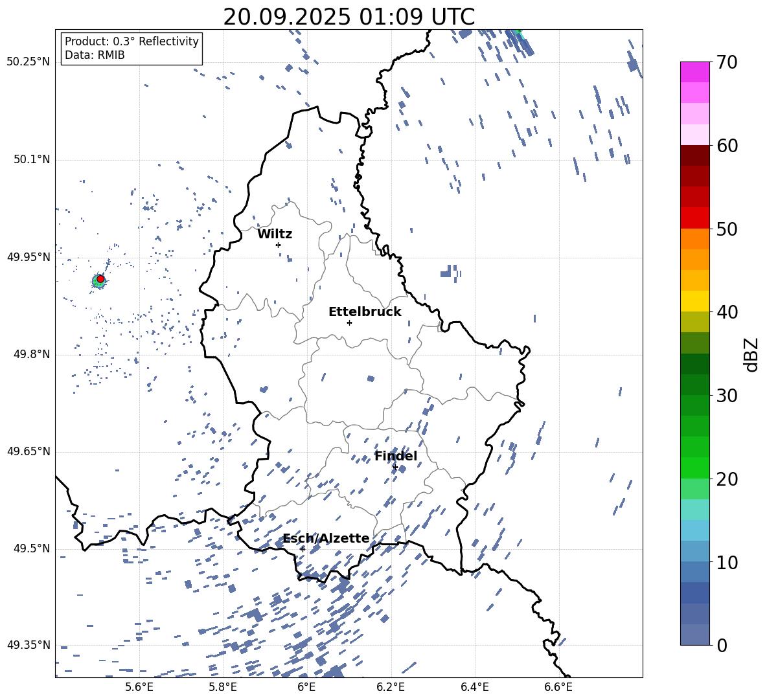
Task: Click the 30 tick on the colorbar
Action: pos(727,396)
